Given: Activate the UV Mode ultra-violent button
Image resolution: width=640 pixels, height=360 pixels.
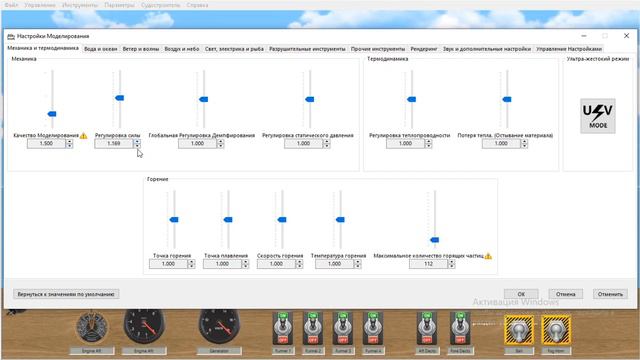Looking at the screenshot, I should (598, 116).
